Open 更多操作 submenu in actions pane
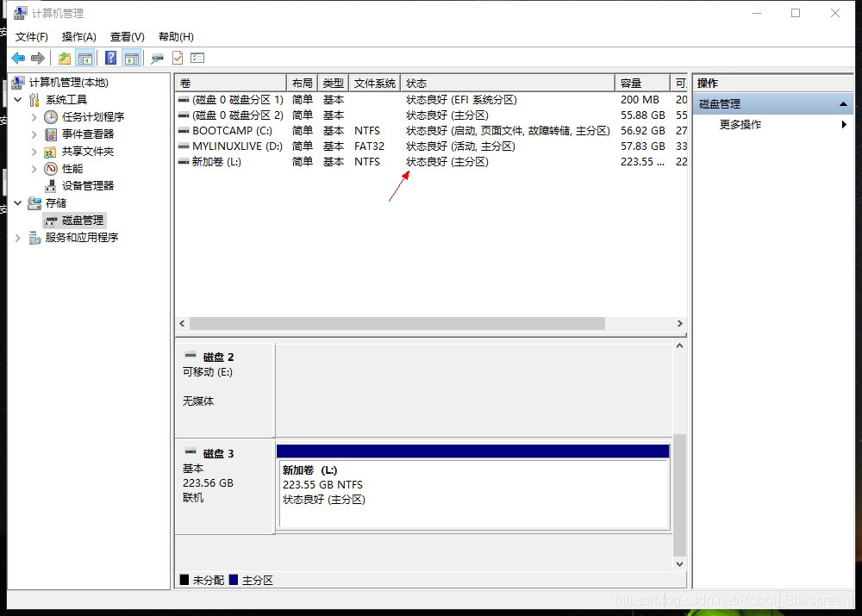 point(773,125)
